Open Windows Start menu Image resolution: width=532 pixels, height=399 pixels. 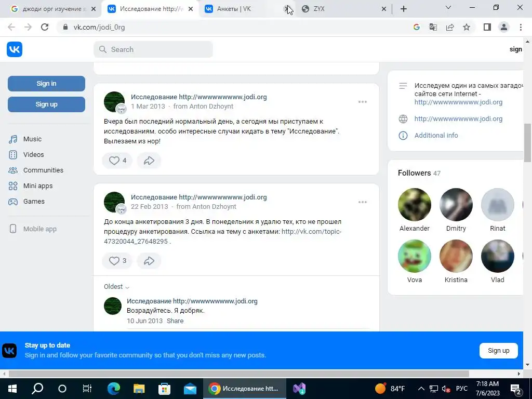pos(12,389)
